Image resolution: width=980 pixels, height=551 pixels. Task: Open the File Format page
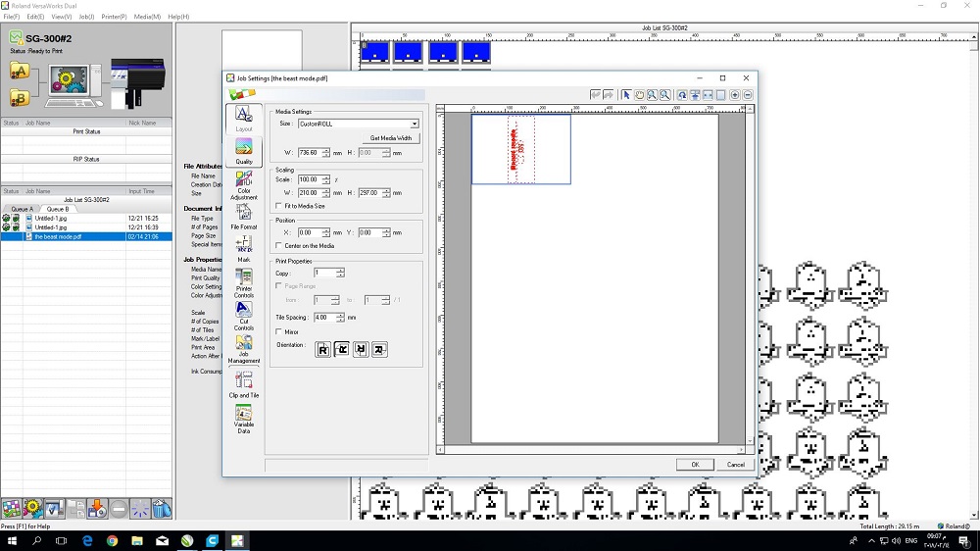244,217
